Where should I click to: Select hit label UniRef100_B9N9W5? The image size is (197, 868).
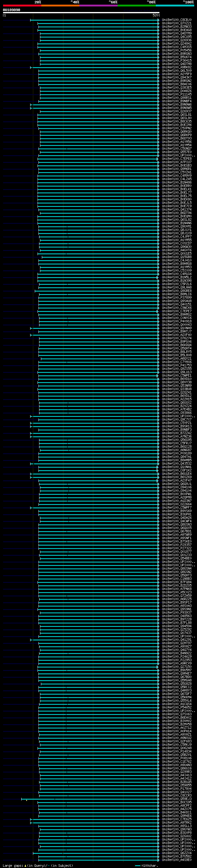[x=177, y=108]
